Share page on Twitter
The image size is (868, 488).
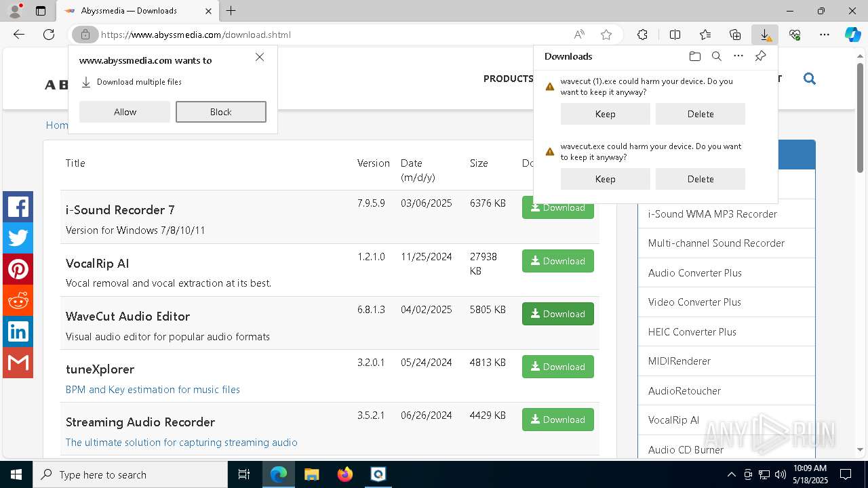click(x=18, y=238)
